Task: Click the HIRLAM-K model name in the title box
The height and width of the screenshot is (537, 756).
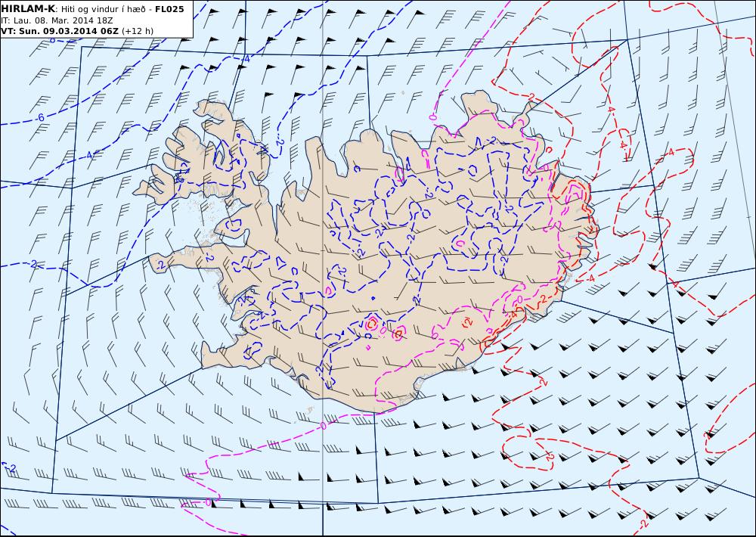Action: 28,9
